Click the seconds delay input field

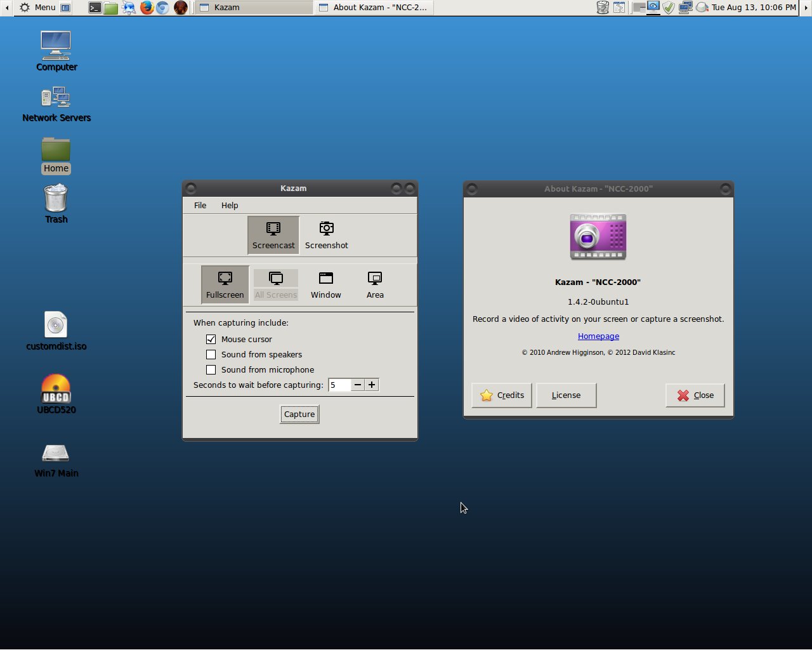point(341,385)
